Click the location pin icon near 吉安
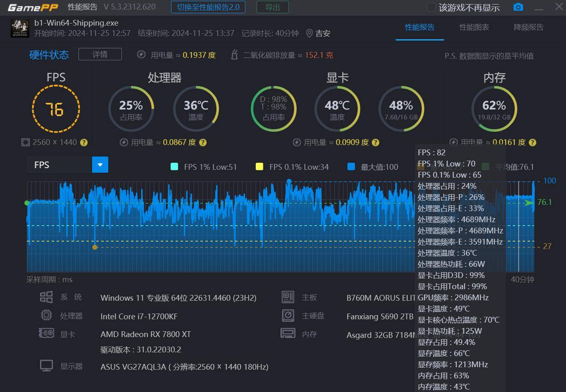This screenshot has width=566, height=392. tap(309, 33)
